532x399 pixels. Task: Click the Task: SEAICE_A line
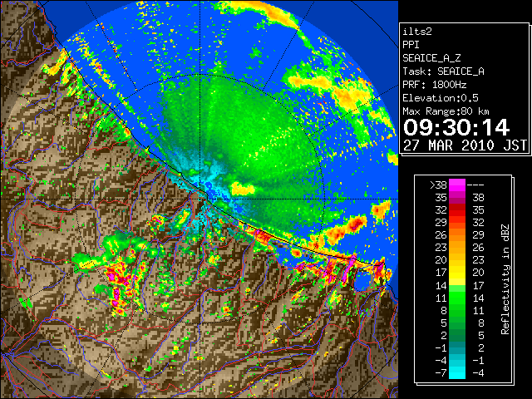[443, 71]
